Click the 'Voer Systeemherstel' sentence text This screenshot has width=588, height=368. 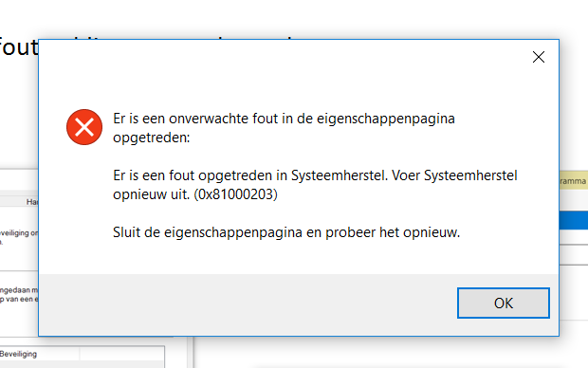pos(454,175)
